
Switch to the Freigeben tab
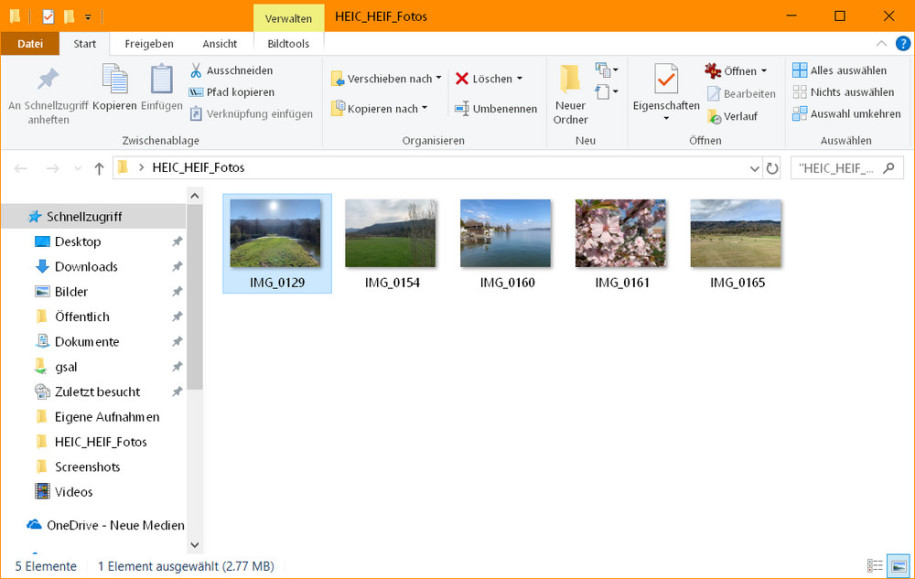(149, 44)
